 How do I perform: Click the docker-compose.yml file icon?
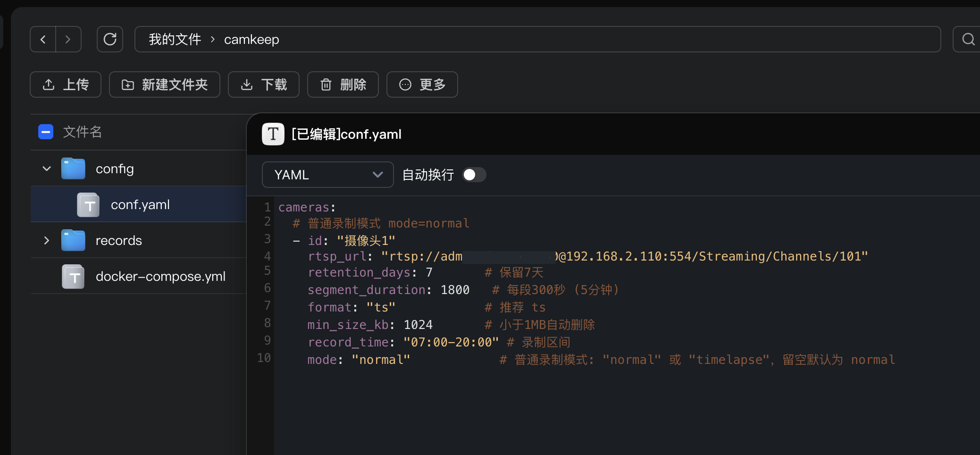(73, 277)
